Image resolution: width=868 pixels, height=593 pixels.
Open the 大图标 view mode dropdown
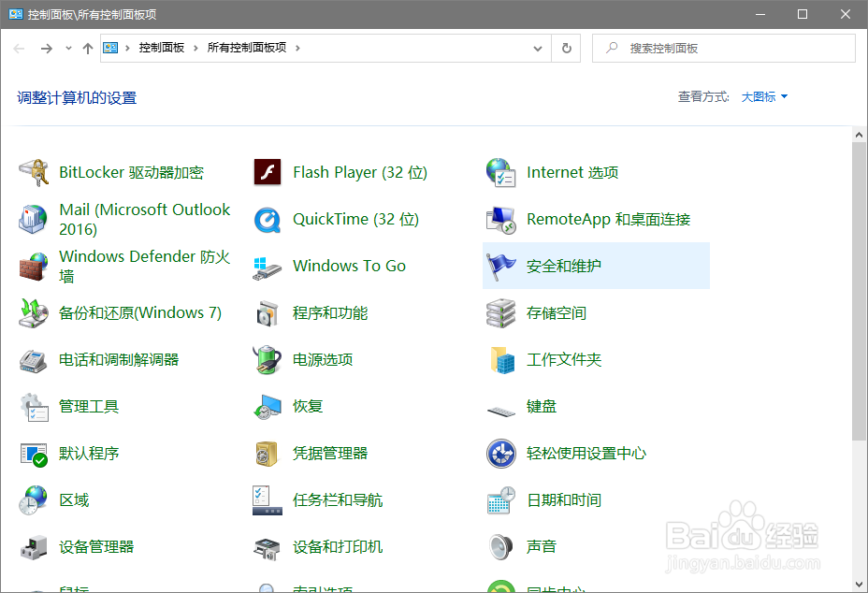point(764,97)
